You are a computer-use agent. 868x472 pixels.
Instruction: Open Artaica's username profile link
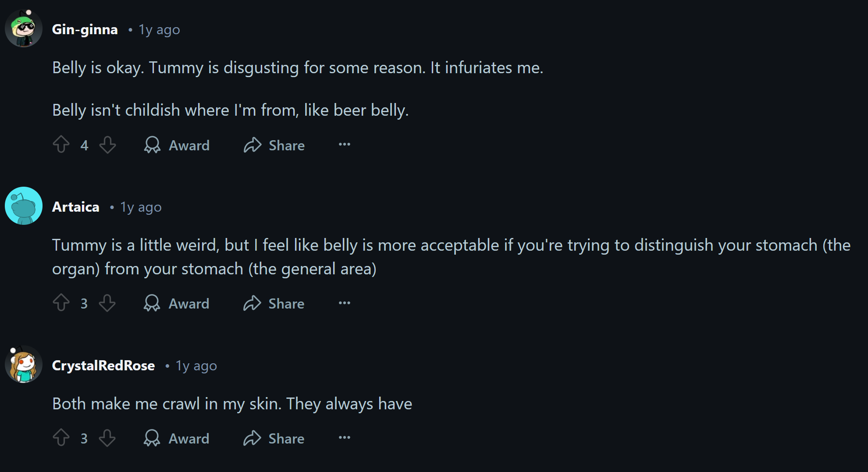click(75, 207)
